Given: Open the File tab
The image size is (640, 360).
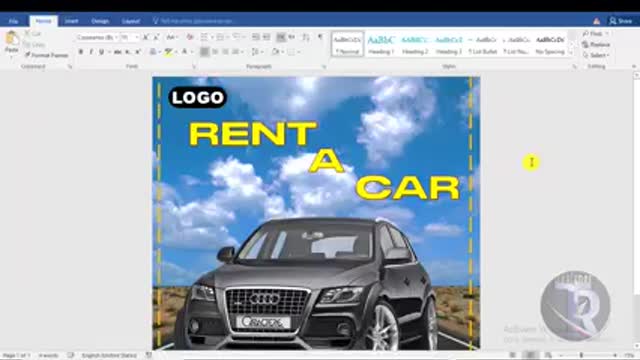Looking at the screenshot, I should (x=13, y=21).
